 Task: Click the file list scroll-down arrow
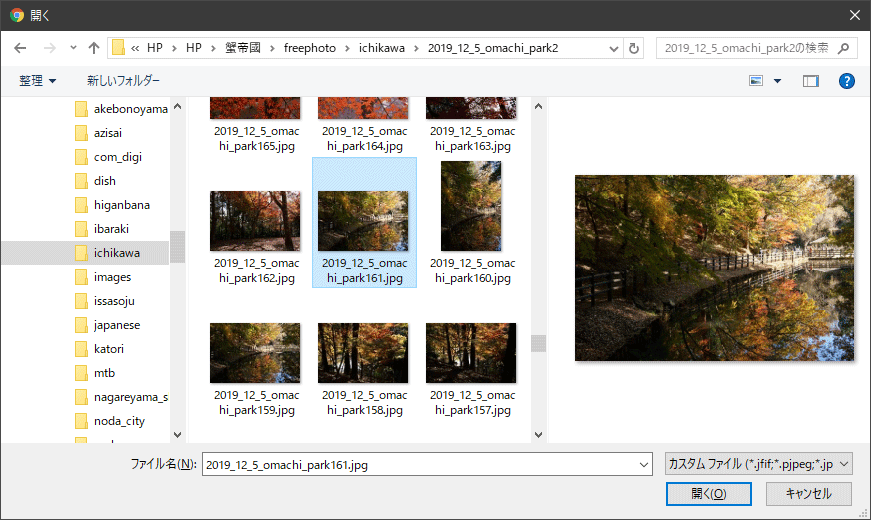[x=538, y=435]
